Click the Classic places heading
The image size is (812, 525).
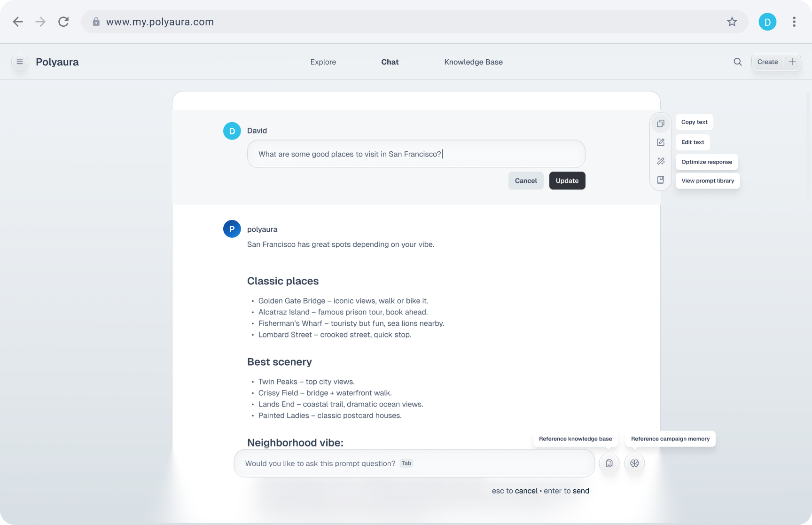coord(283,281)
